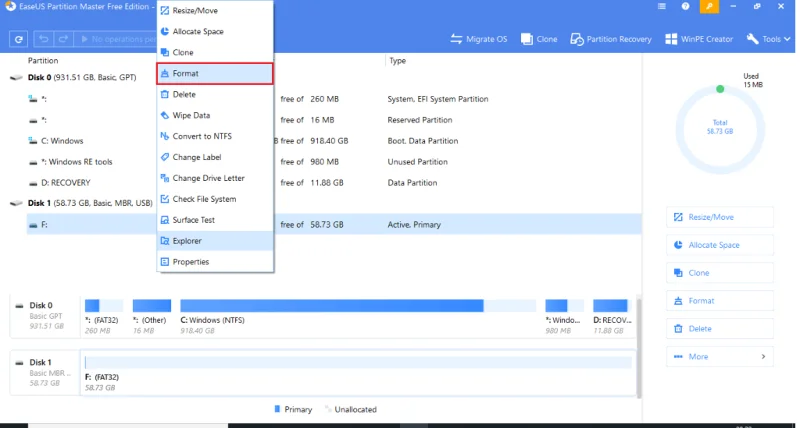Open Properties from the context menu
This screenshot has width=800, height=428.
point(215,262)
